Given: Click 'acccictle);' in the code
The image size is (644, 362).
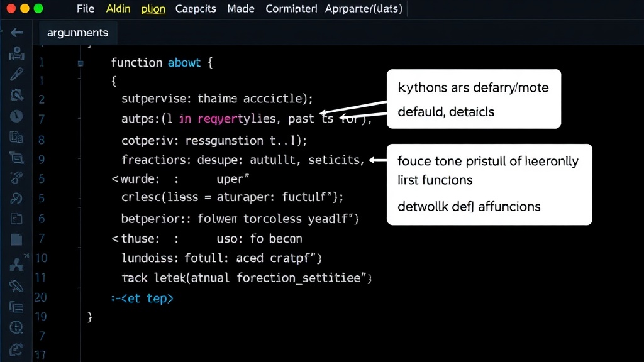Looking at the screenshot, I should (x=278, y=99).
